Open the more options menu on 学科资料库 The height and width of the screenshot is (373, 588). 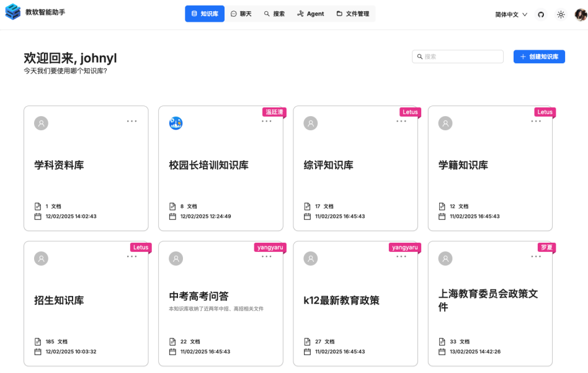tap(131, 121)
